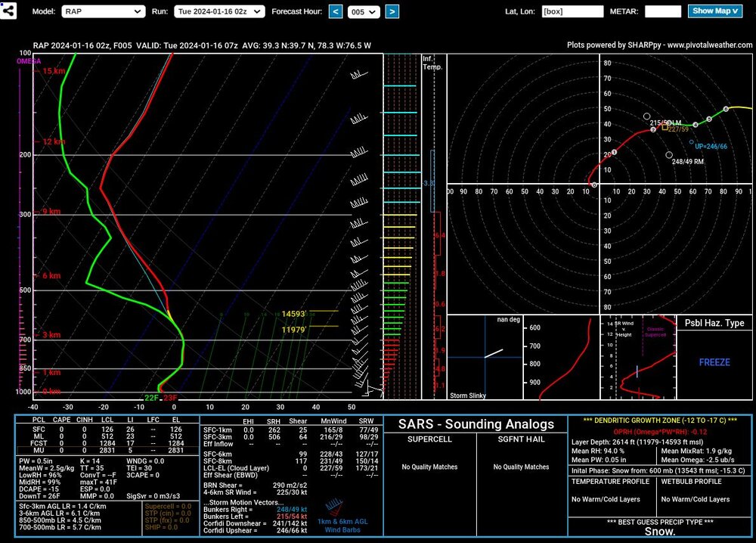Click the purple OMEGA label on the Skew-T
This screenshot has width=756, height=543.
(x=29, y=61)
